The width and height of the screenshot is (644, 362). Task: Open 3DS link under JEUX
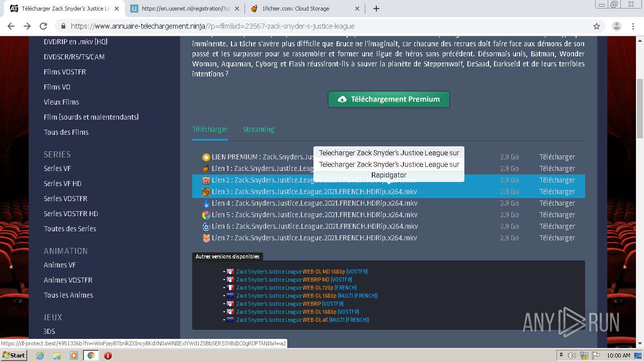coord(49,331)
